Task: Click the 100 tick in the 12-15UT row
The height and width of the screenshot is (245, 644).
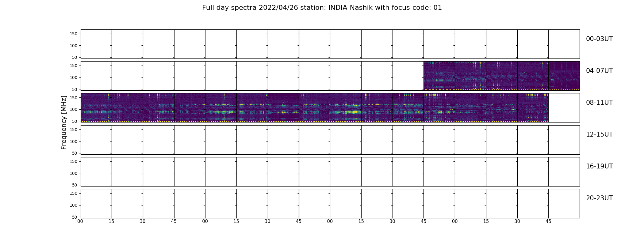Action: coord(74,141)
